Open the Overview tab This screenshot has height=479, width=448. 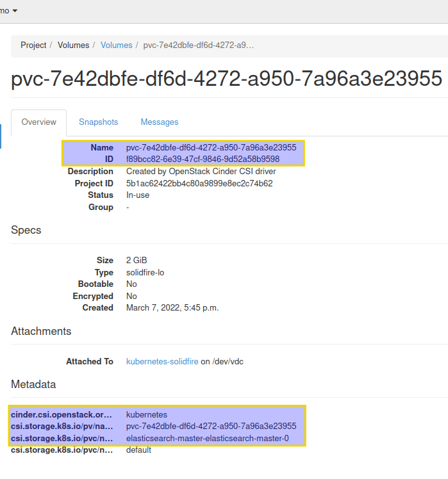[39, 122]
